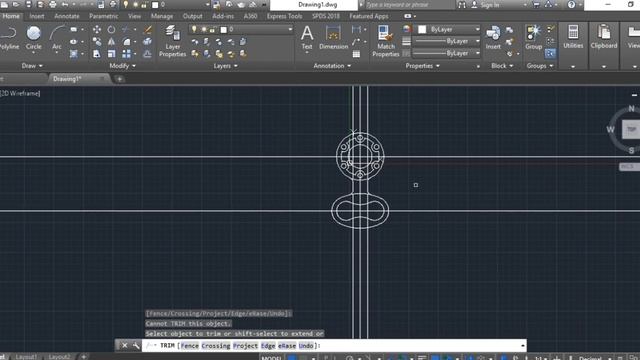This screenshot has height=360, width=640.
Task: Open the Featured Apps ribbon tab
Action: [x=369, y=16]
